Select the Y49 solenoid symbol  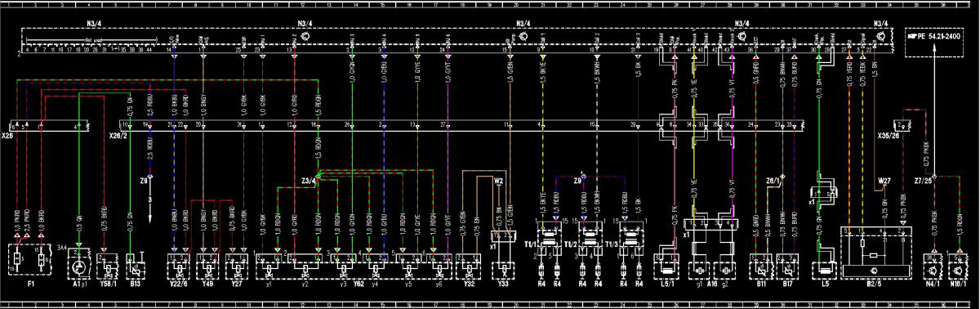pyautogui.click(x=207, y=265)
